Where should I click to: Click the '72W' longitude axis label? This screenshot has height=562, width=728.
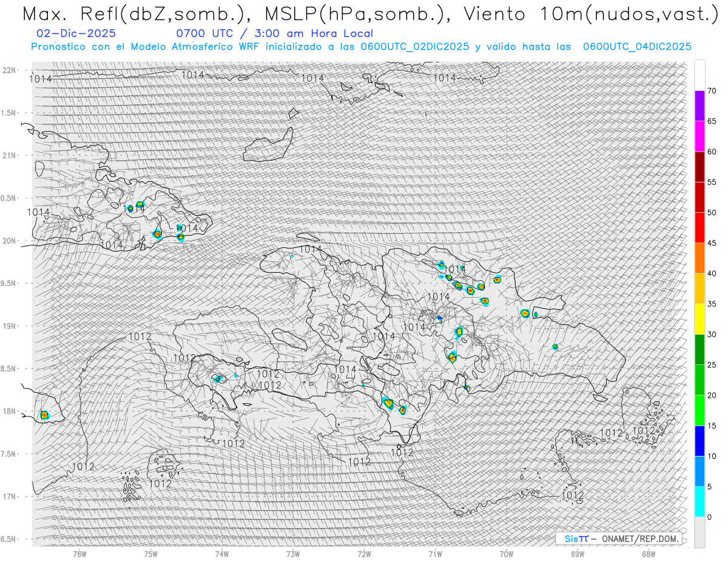[364, 553]
